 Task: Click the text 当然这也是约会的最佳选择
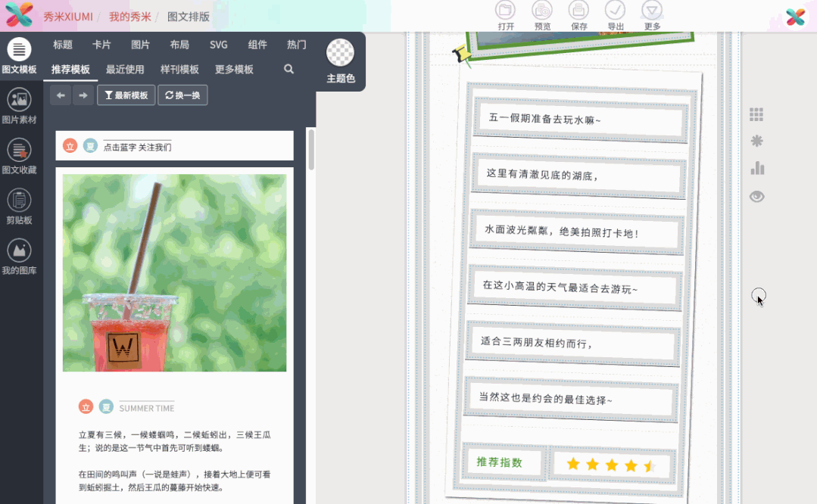click(545, 398)
